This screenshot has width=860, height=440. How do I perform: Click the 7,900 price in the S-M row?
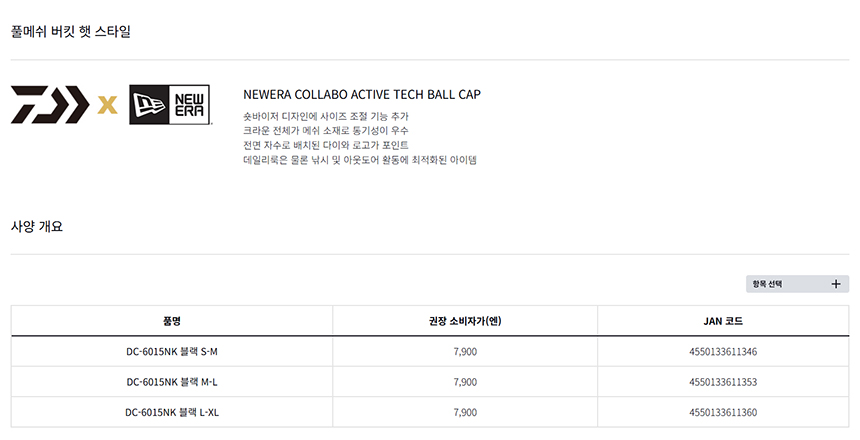pos(465,352)
